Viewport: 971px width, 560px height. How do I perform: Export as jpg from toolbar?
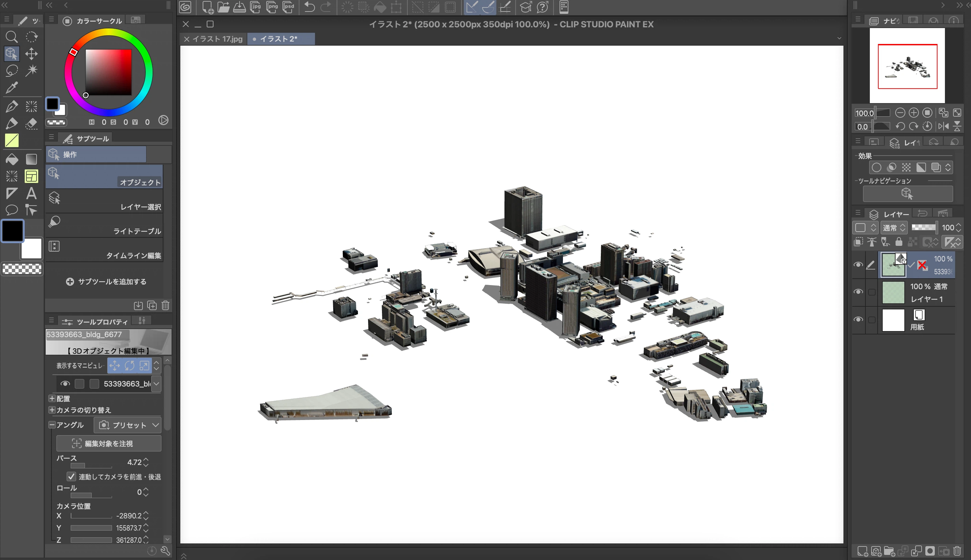pos(255,7)
